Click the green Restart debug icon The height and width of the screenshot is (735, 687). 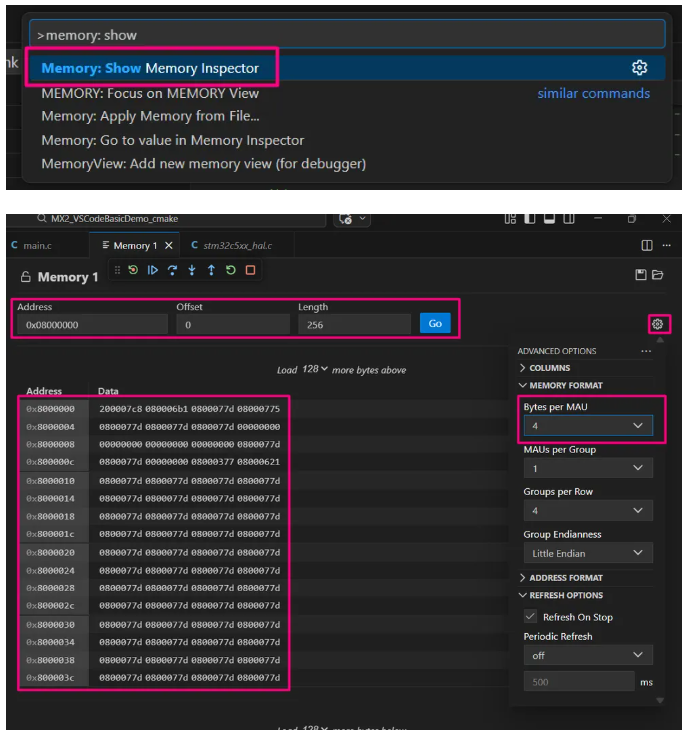231,270
